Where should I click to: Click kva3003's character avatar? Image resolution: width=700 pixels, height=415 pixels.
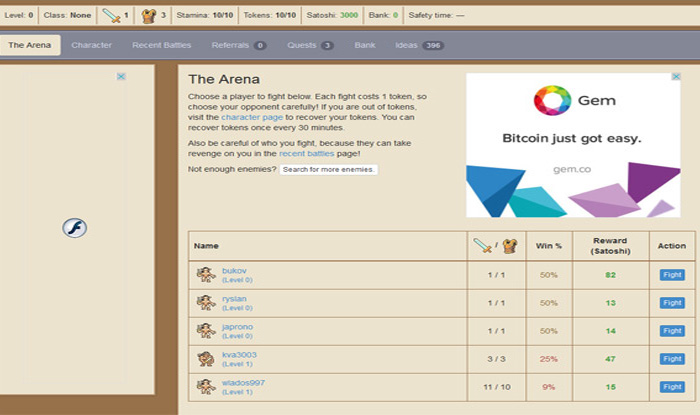coord(206,359)
